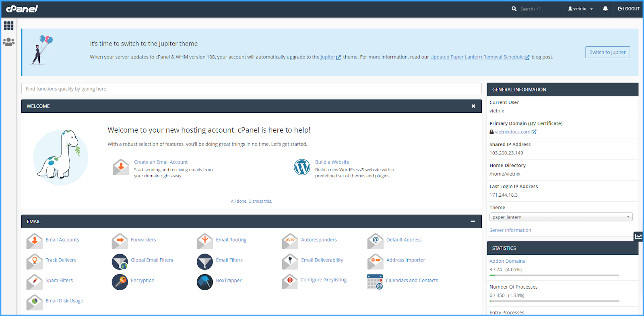This screenshot has height=316, width=644.
Task: Click the Find functions quickly search field
Action: [252, 89]
